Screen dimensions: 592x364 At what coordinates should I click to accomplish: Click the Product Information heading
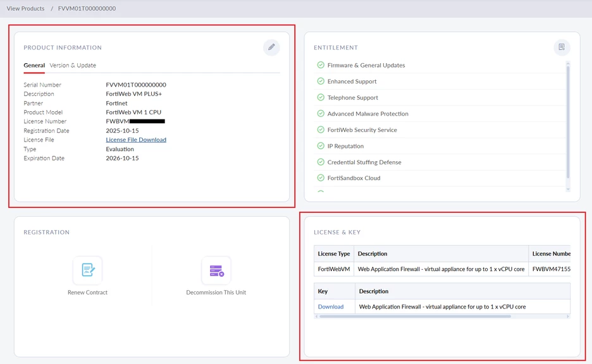click(x=63, y=47)
